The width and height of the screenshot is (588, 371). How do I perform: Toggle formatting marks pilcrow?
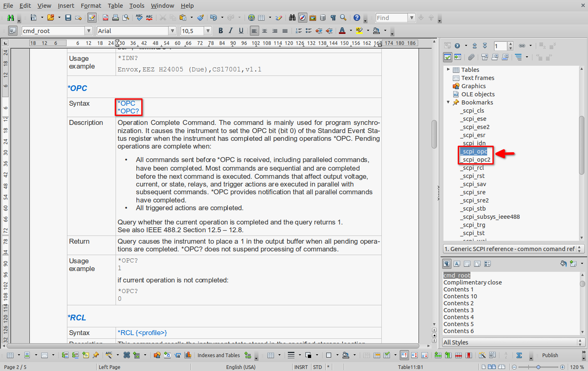[x=333, y=18]
